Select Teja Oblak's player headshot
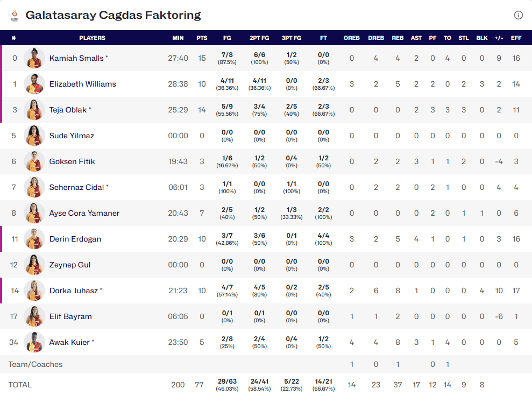 coord(34,110)
